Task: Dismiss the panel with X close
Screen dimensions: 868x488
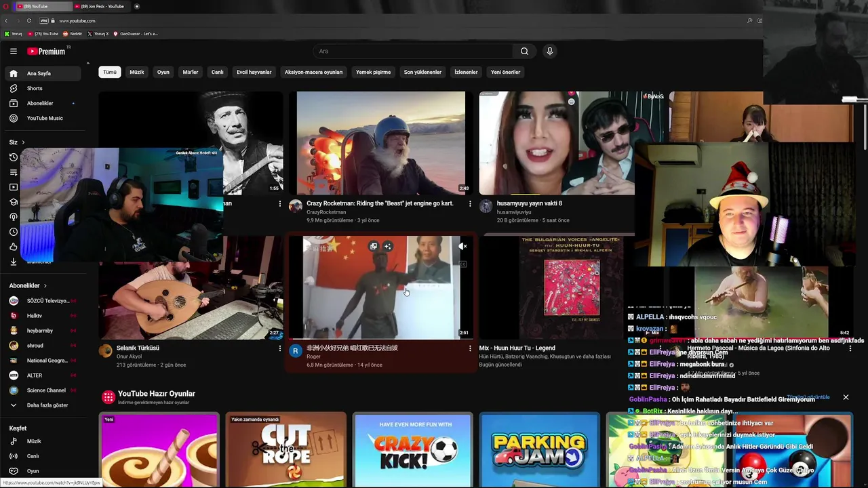Action: tap(846, 397)
